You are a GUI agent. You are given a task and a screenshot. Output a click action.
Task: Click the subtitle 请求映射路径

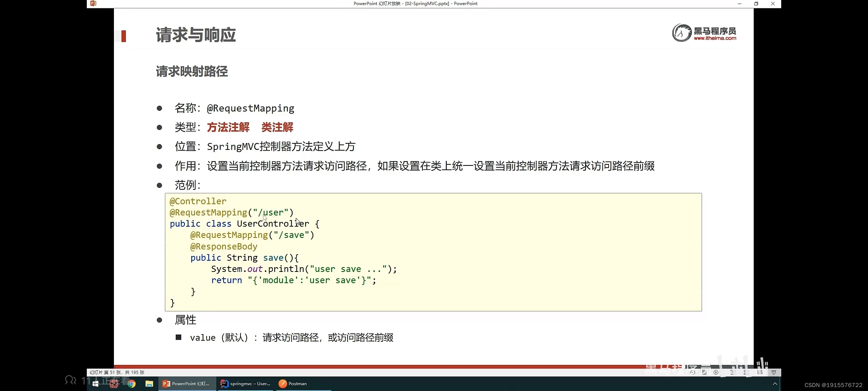pyautogui.click(x=192, y=71)
